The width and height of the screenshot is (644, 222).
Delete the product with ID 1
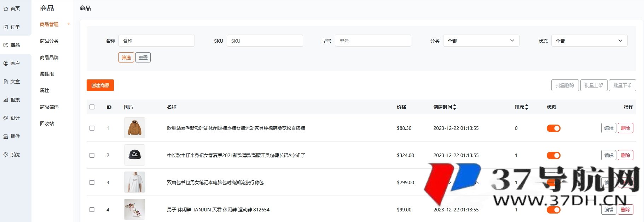point(626,128)
